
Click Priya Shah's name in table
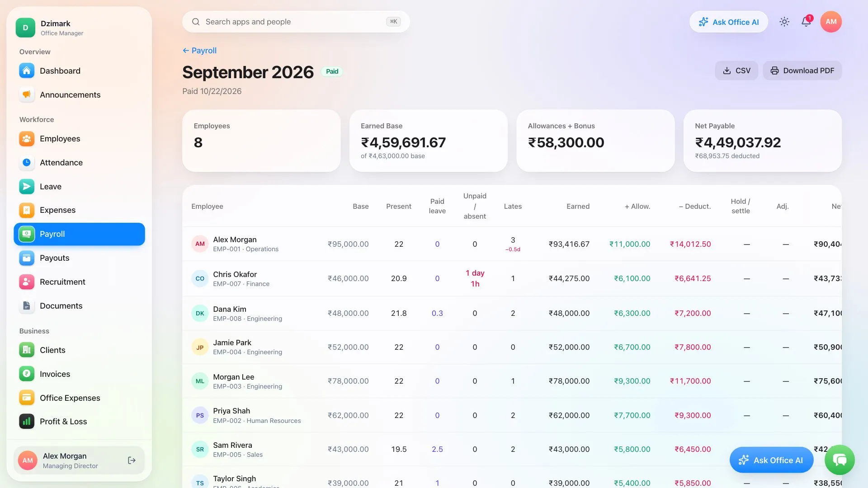(x=231, y=411)
